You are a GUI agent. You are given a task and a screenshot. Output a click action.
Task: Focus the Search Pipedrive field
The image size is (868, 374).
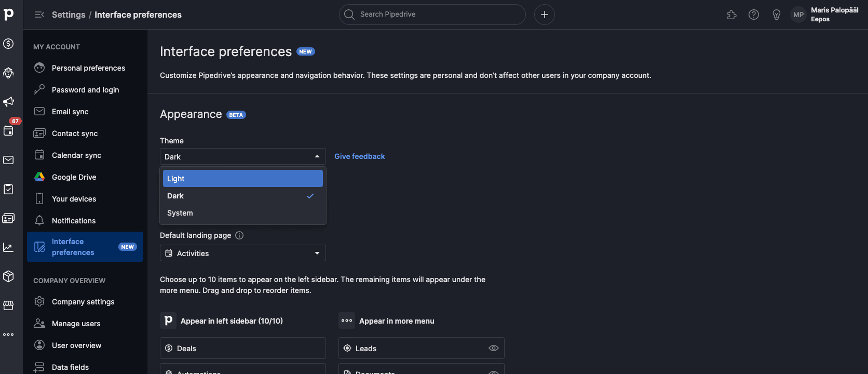(432, 15)
